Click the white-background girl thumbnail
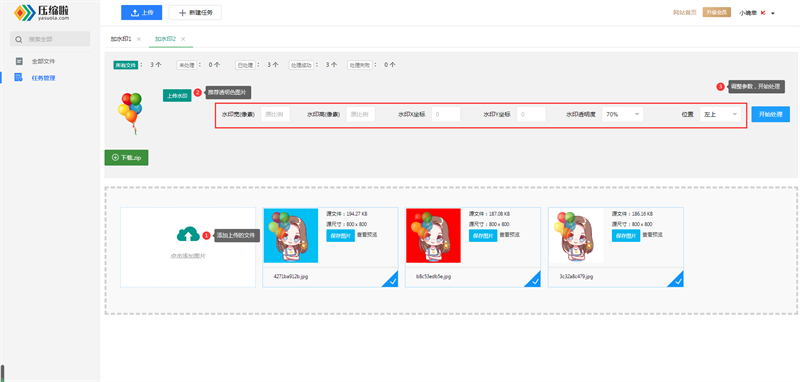This screenshot has width=800, height=382. click(576, 236)
